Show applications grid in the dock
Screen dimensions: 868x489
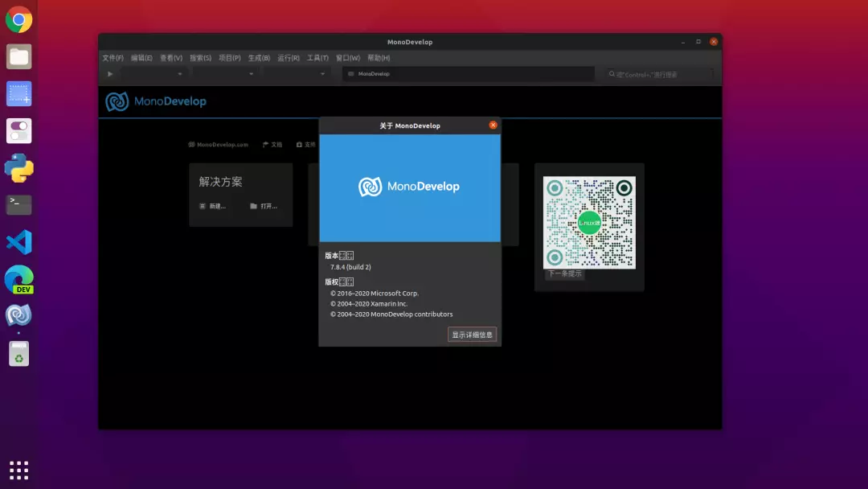(18, 470)
